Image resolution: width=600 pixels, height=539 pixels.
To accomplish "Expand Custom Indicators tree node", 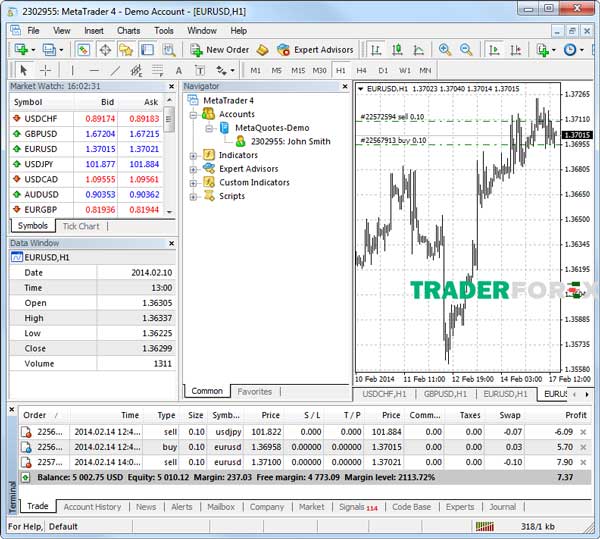I will [193, 183].
